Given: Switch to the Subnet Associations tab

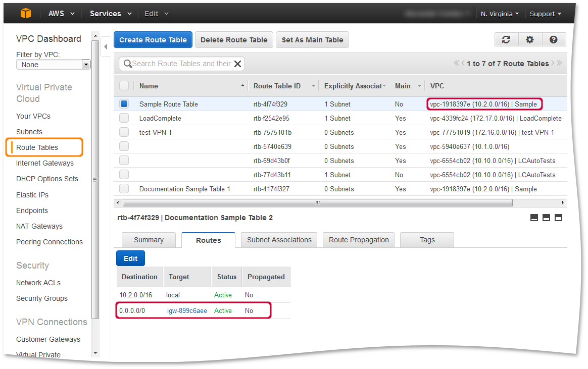Looking at the screenshot, I should tap(279, 240).
